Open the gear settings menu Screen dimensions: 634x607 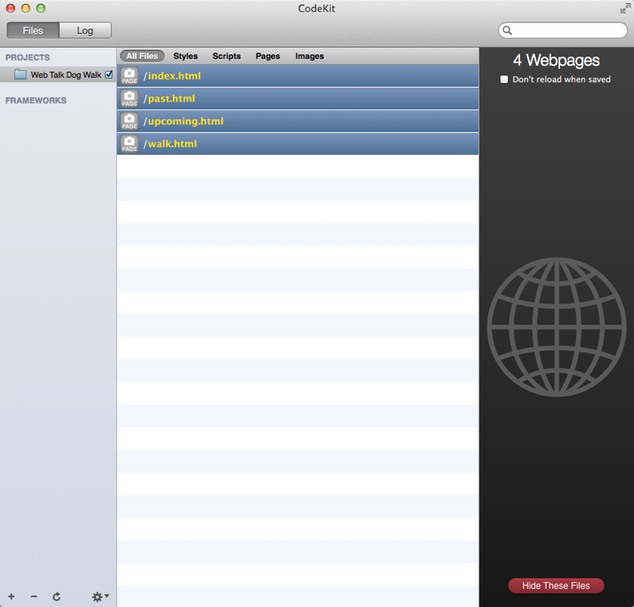(100, 596)
